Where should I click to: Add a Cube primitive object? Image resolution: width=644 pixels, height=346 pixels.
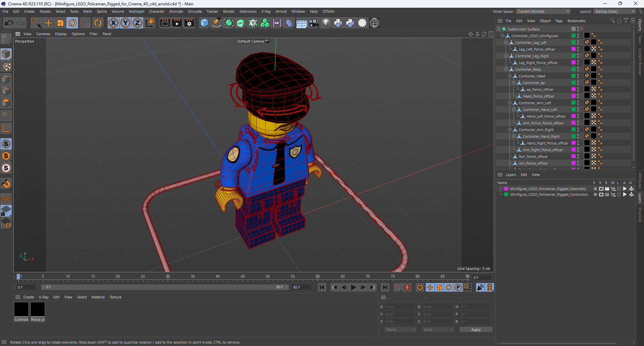(204, 23)
